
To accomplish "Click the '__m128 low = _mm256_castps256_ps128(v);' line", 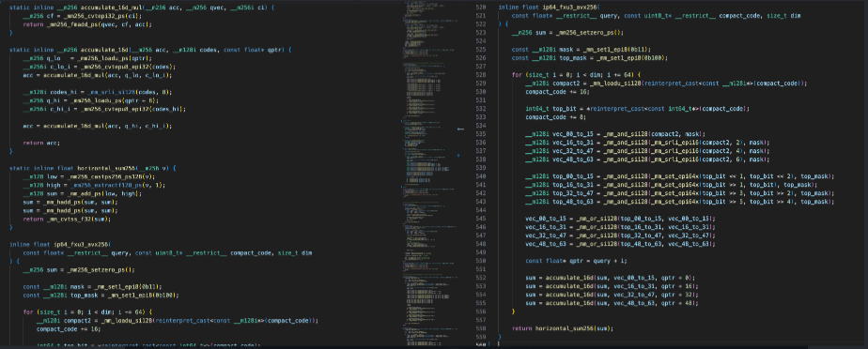I will [89, 176].
